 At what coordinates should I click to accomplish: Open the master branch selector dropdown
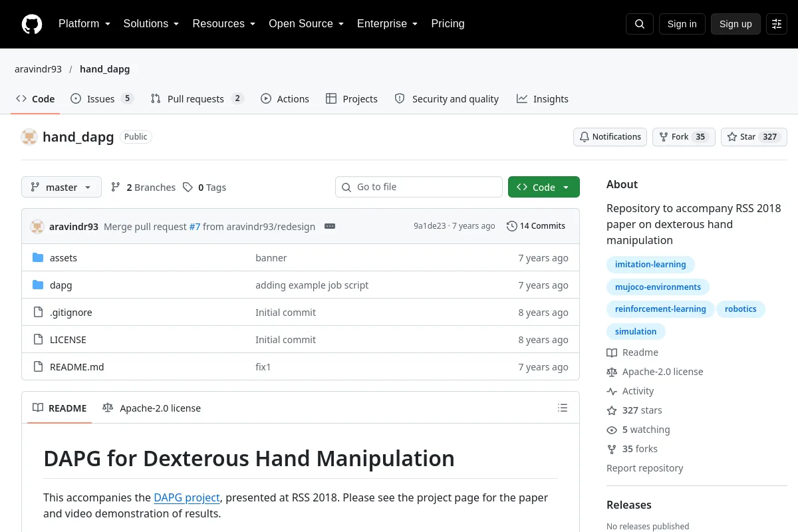pyautogui.click(x=61, y=188)
